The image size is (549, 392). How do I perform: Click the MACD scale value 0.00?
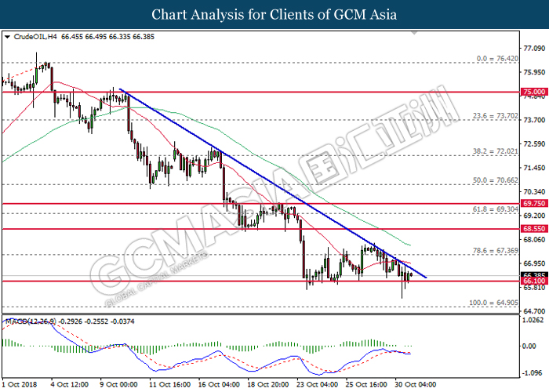[529, 347]
